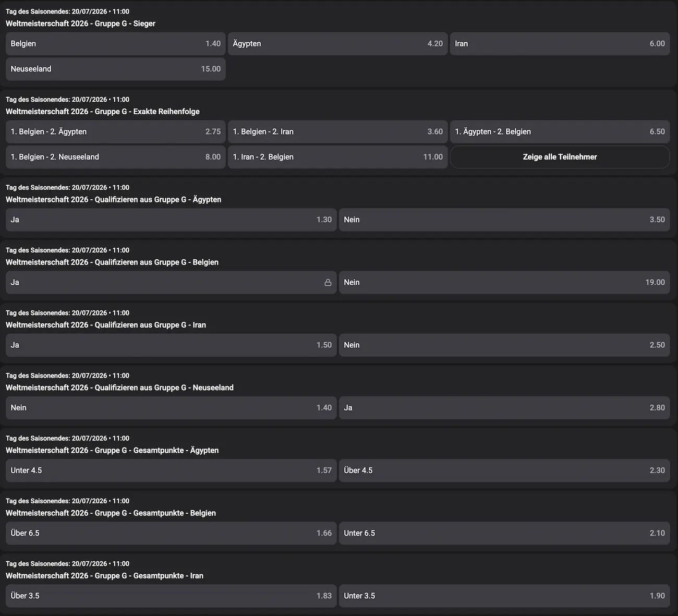Pick 1. Iran - 2. Belgien at 11.00
678x616 pixels.
pos(337,157)
